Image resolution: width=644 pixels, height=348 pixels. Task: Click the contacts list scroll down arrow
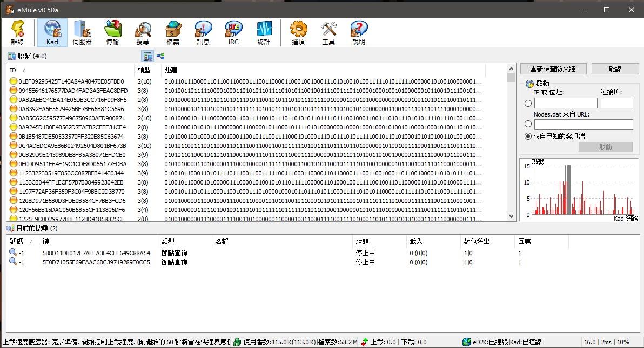(511, 216)
